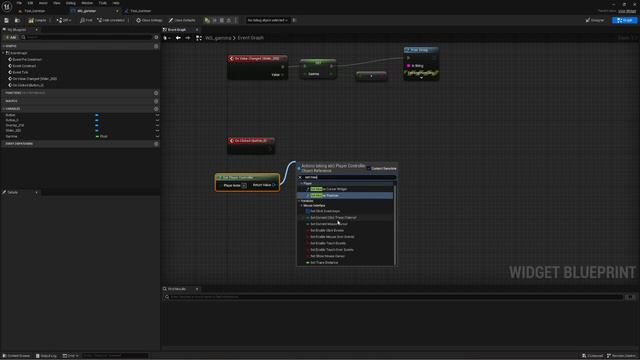Navigate forward in graph history
The image size is (640, 360).
coord(188,38)
